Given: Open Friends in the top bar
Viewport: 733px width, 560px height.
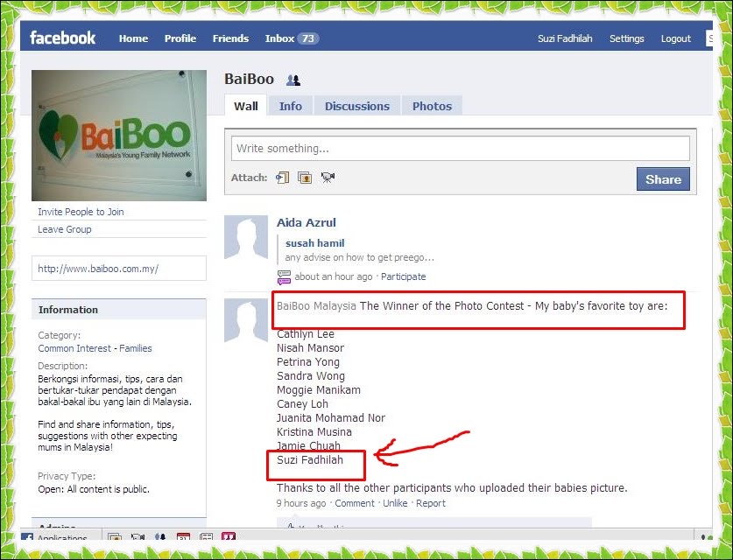Looking at the screenshot, I should 230,38.
